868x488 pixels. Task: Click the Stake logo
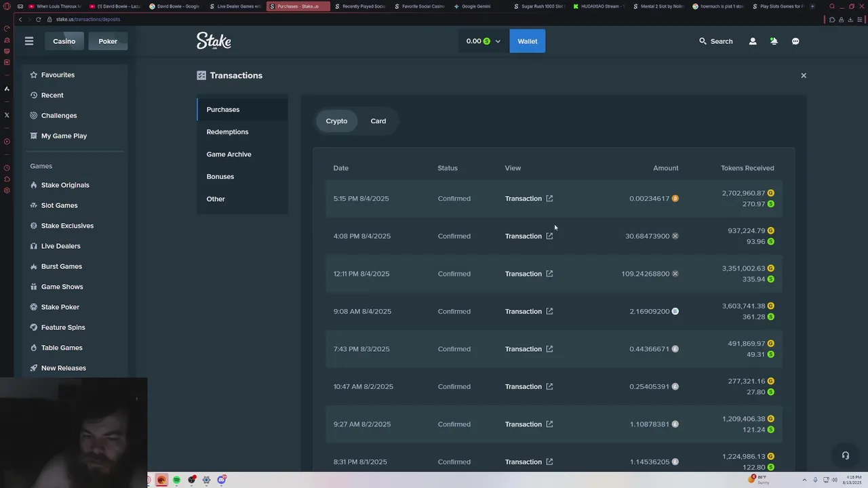(214, 41)
